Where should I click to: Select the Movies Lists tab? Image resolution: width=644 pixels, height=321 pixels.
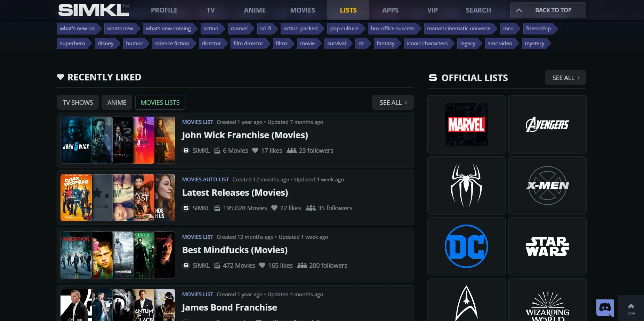point(160,102)
